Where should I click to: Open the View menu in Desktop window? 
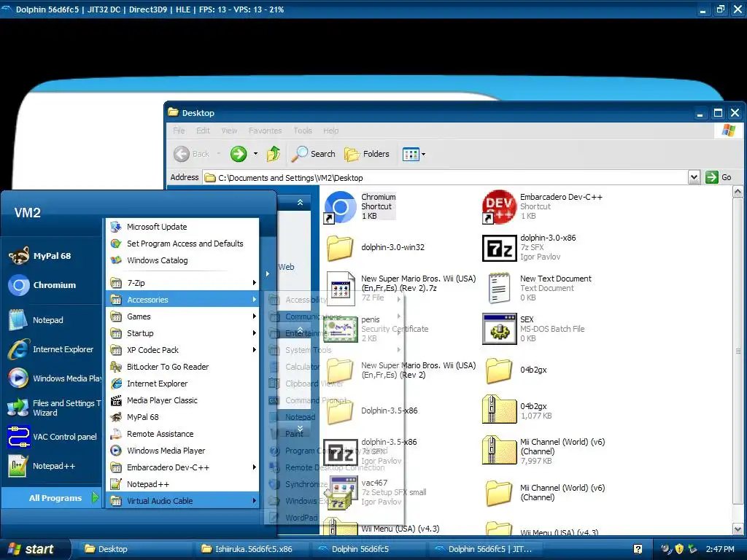pyautogui.click(x=229, y=131)
